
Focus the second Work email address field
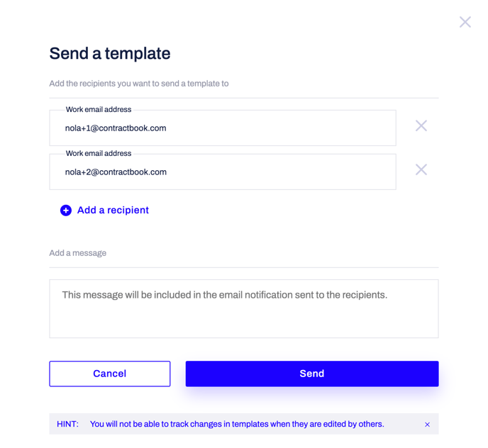coord(223,172)
